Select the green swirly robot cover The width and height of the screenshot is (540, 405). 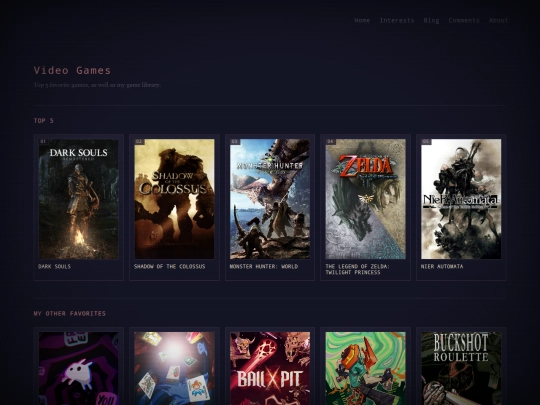coord(365,368)
